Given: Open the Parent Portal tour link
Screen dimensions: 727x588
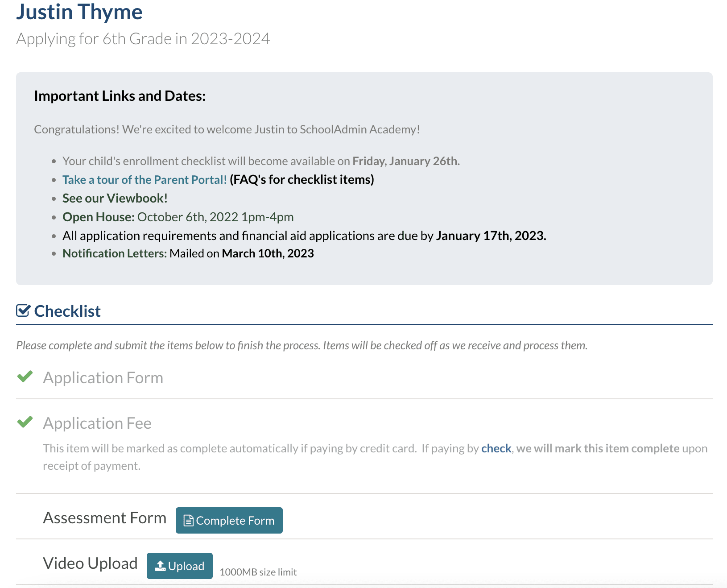Looking at the screenshot, I should pos(145,180).
